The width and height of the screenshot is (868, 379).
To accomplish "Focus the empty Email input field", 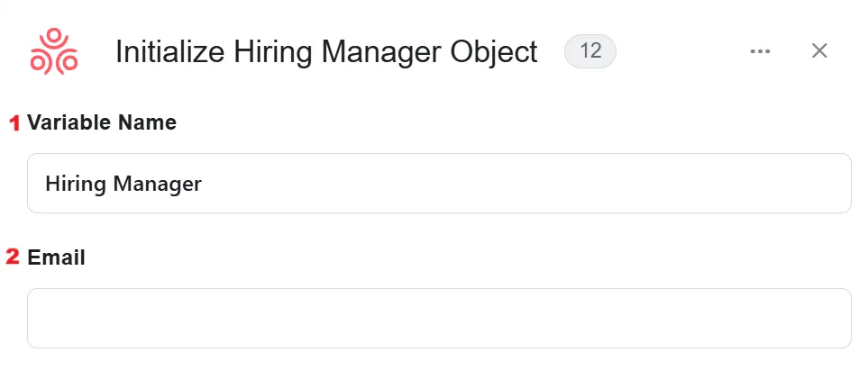I will [439, 318].
